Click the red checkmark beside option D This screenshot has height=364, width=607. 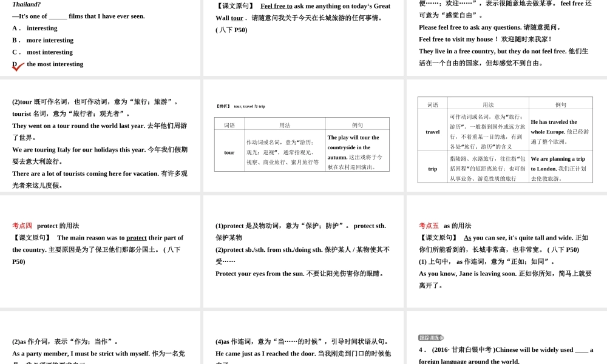18,67
